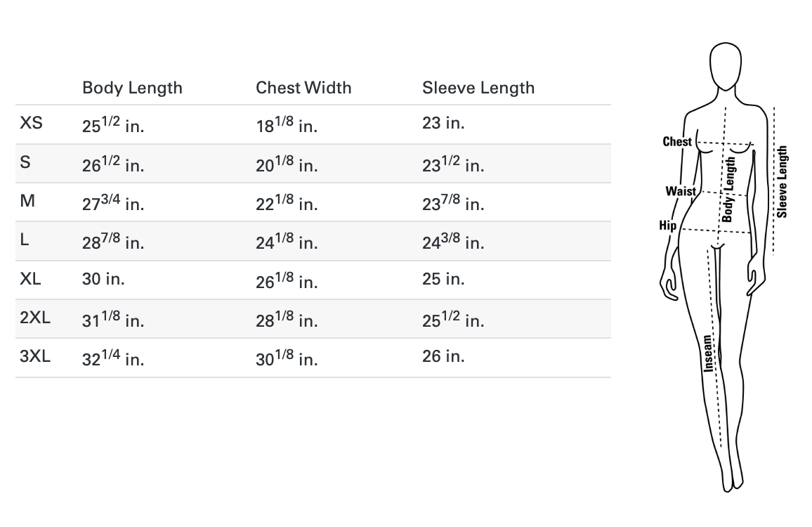812x527 pixels.
Task: Select the L size row label
Action: click(25, 240)
